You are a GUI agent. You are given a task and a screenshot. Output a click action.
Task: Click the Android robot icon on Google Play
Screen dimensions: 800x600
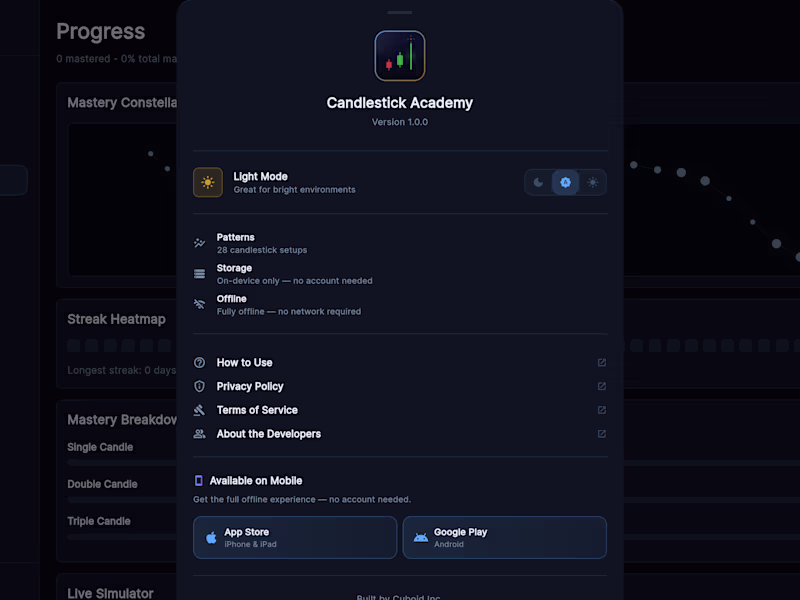click(421, 537)
